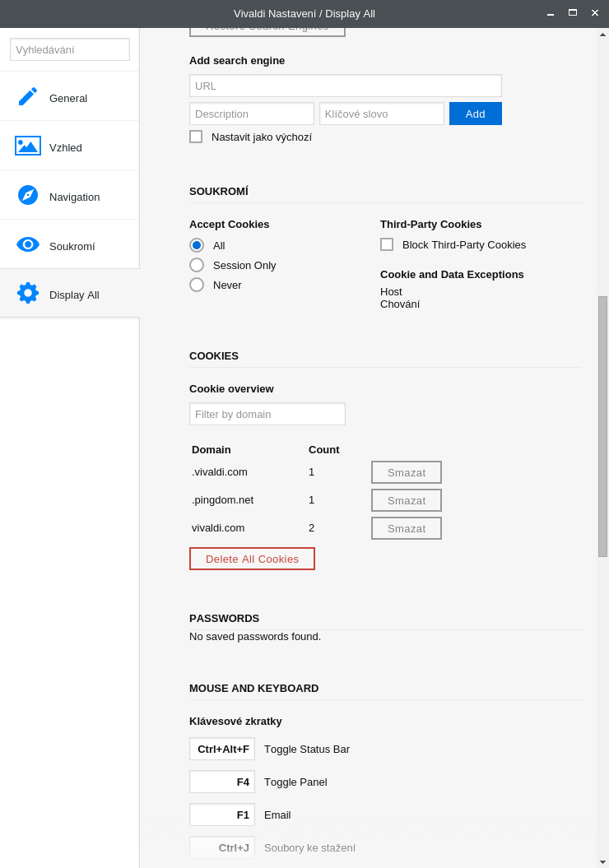
Task: Enable Nastavit jako výchozí checkbox
Action: click(x=196, y=137)
